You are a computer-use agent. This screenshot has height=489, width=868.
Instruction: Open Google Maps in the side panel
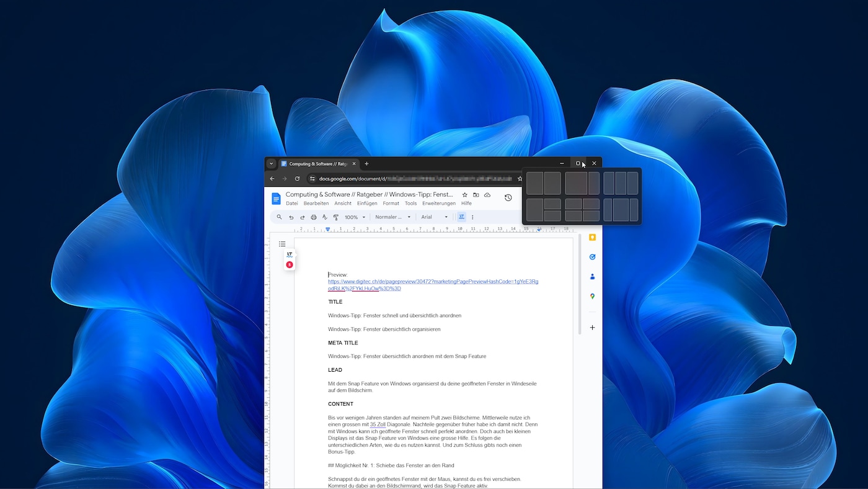592,297
